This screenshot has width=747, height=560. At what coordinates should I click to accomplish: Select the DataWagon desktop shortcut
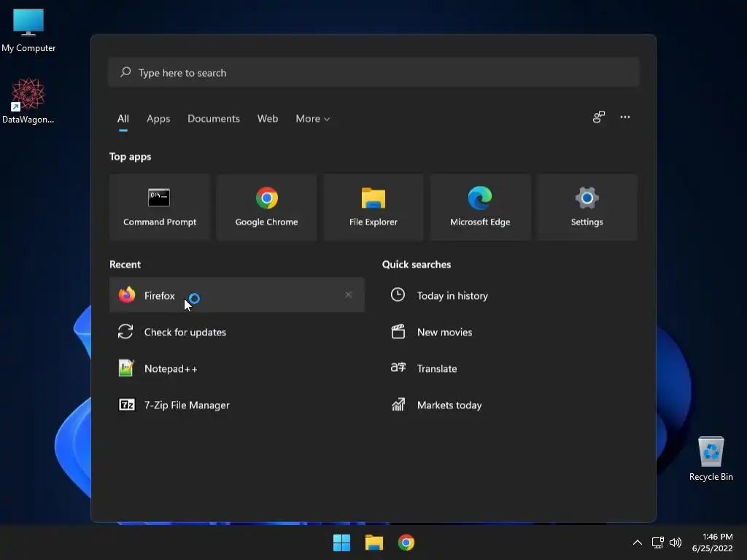click(28, 101)
